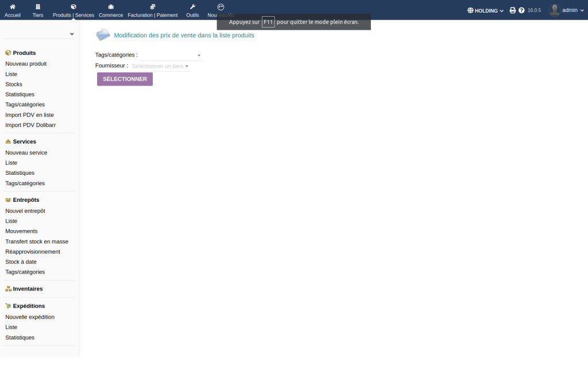Click the Inventaires boxes icon in the sidebar

(8, 289)
